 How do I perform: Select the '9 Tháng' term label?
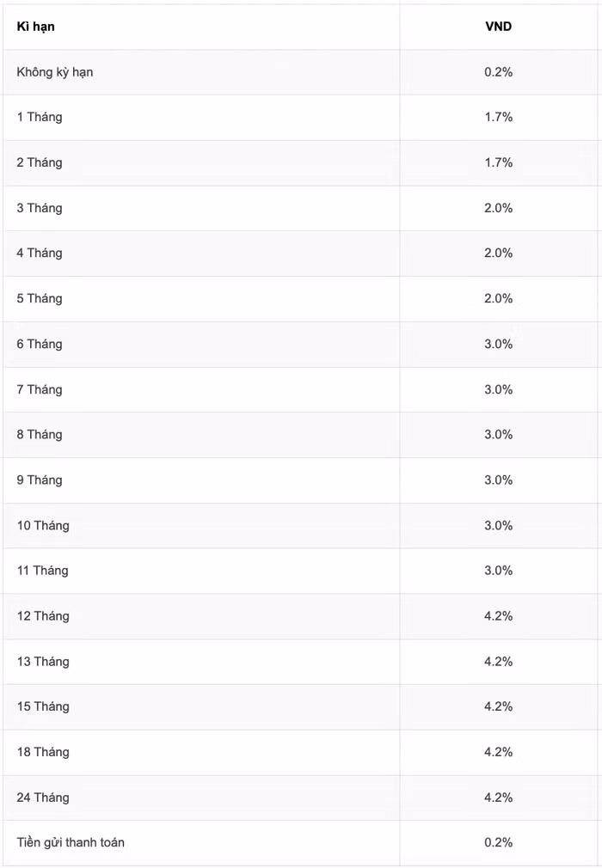pos(40,480)
